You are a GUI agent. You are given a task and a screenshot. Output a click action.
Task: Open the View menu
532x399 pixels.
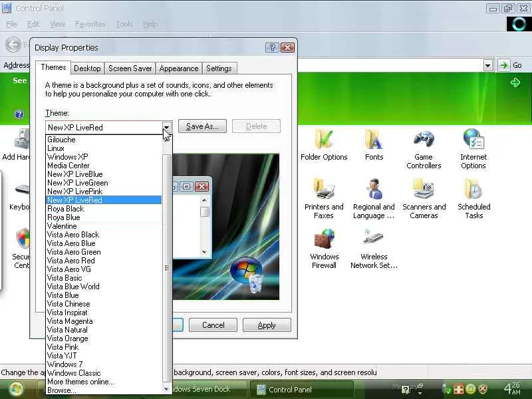pyautogui.click(x=57, y=24)
